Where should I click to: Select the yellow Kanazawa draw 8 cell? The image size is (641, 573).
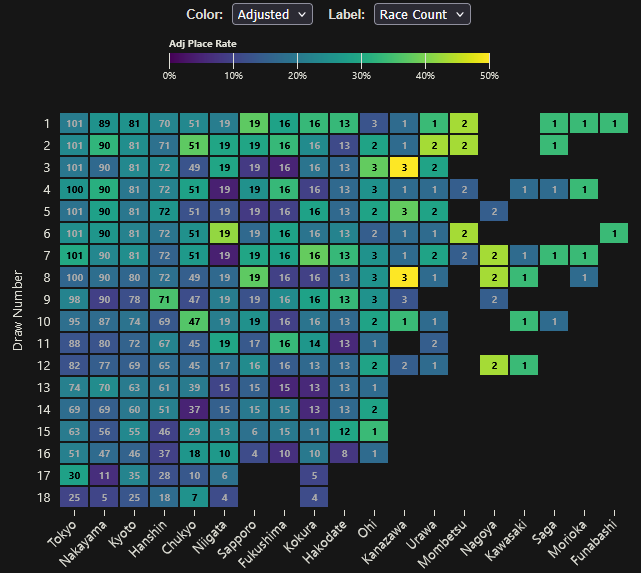point(404,278)
